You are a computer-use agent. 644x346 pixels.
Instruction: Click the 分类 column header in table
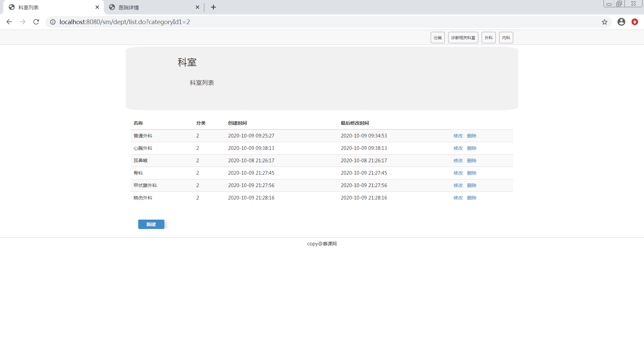pos(201,123)
